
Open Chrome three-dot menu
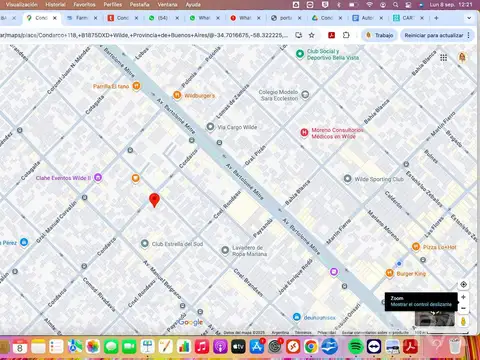[469, 35]
